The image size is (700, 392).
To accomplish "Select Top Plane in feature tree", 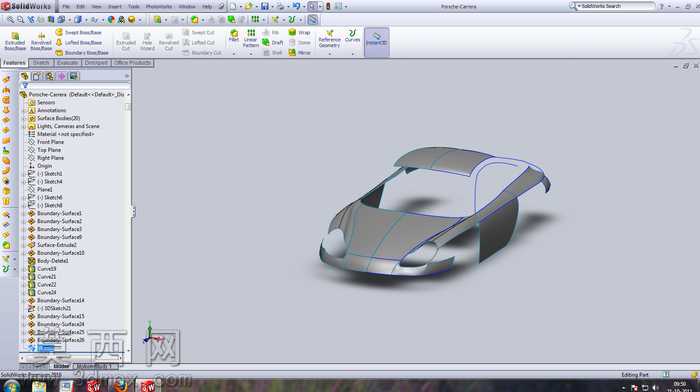I will tap(49, 150).
